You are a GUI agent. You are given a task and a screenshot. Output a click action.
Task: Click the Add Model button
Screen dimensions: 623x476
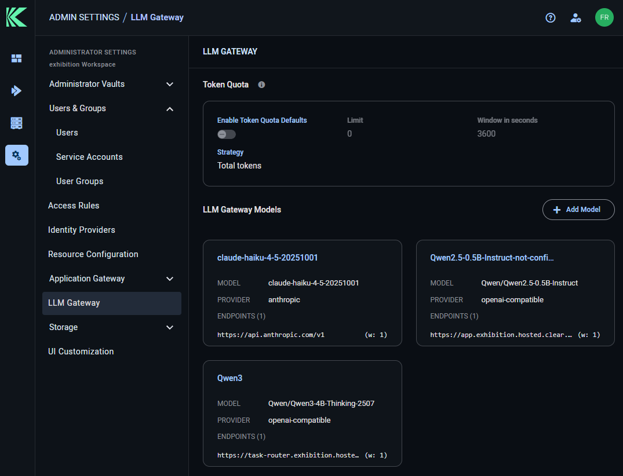coord(578,209)
